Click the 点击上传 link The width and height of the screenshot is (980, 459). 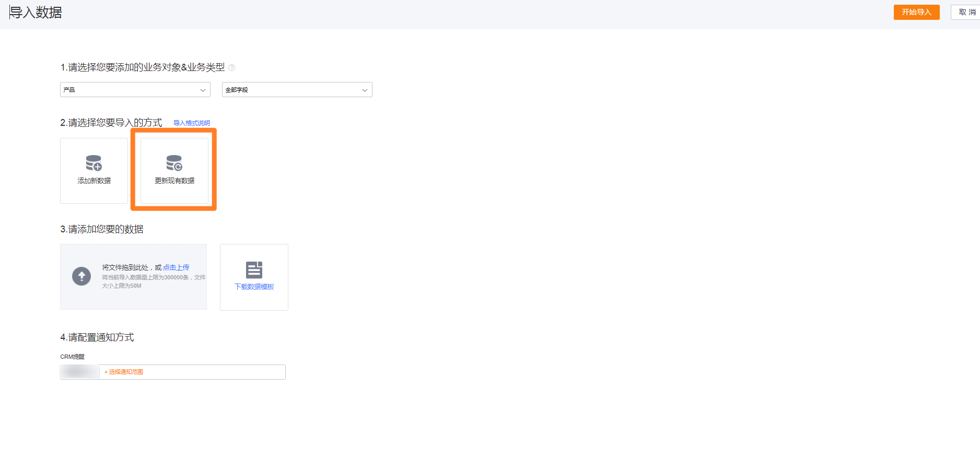point(176,267)
